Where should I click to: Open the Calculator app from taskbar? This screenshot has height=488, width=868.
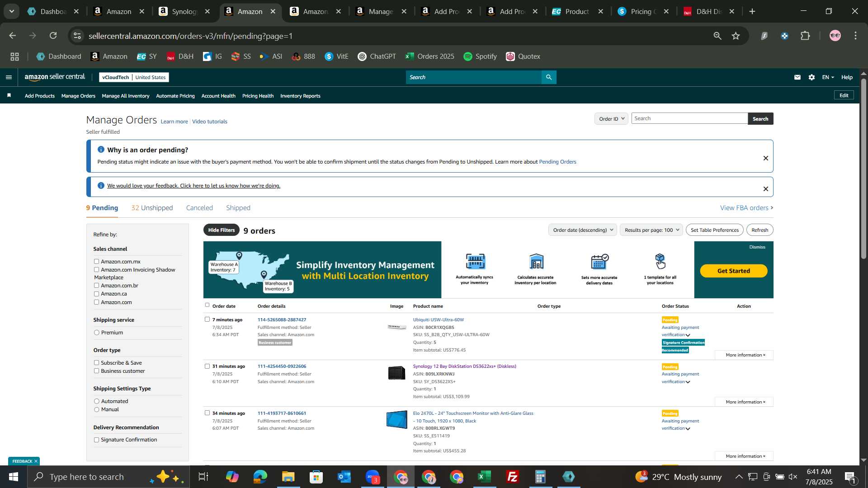point(541,477)
